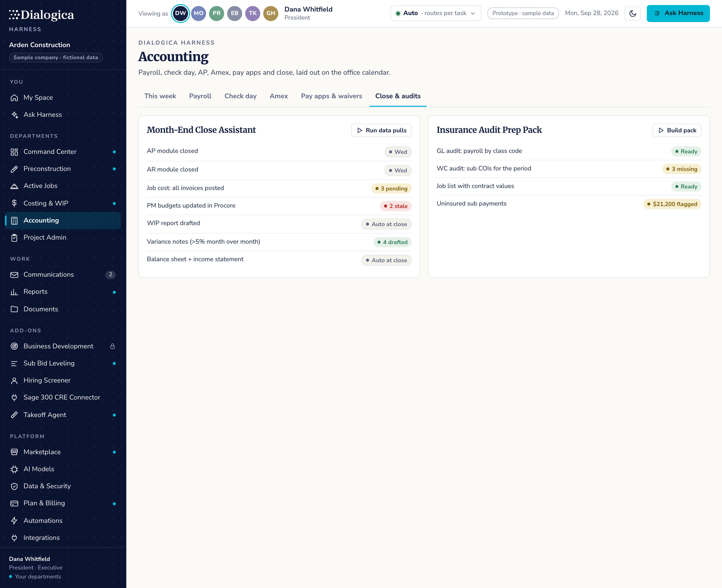Toggle dark mode with the moon button
722x588 pixels.
tap(633, 14)
